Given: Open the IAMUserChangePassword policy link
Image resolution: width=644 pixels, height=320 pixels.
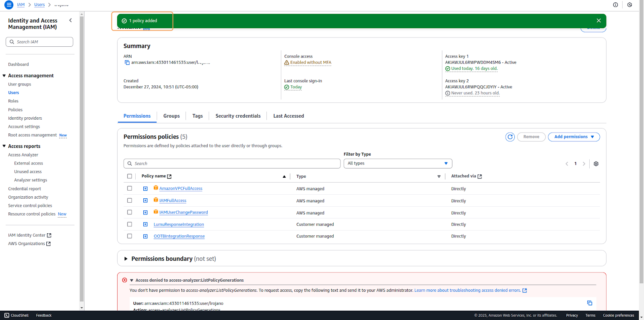Looking at the screenshot, I should click(x=184, y=212).
